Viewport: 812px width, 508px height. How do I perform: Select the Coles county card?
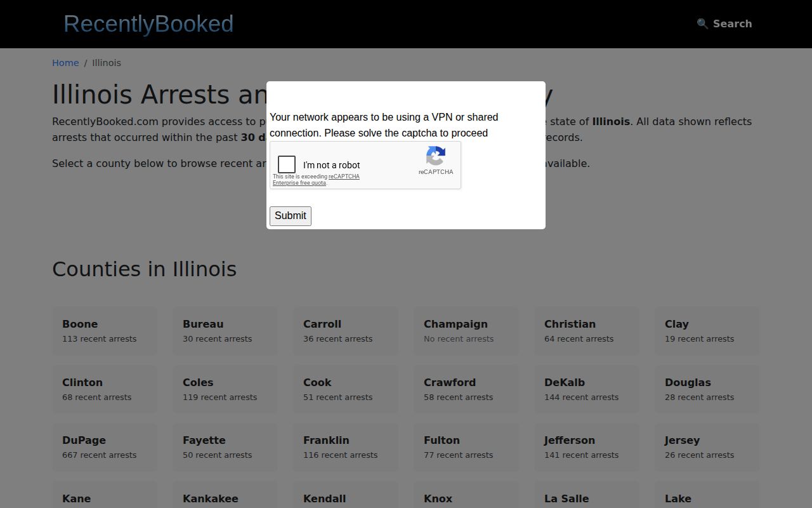225,389
